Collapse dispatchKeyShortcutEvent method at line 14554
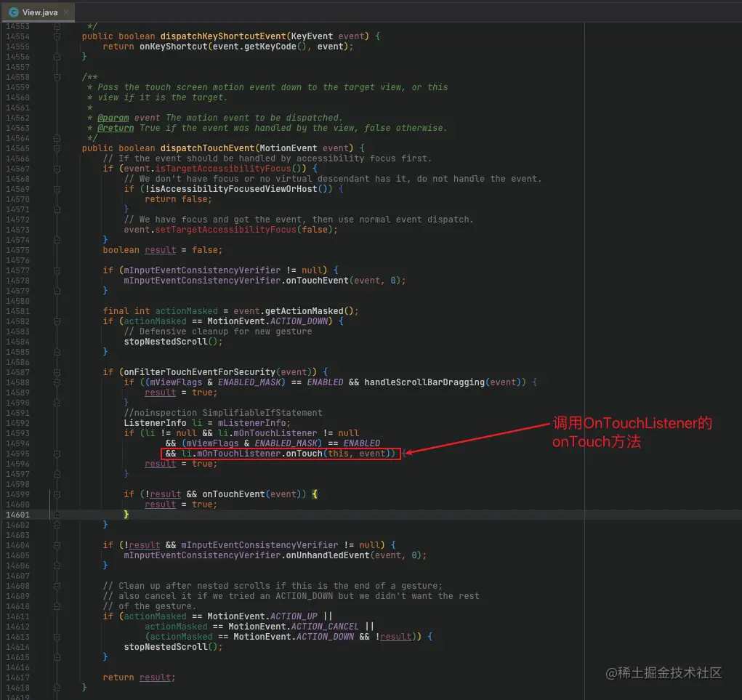This screenshot has height=700, width=742. coord(57,36)
